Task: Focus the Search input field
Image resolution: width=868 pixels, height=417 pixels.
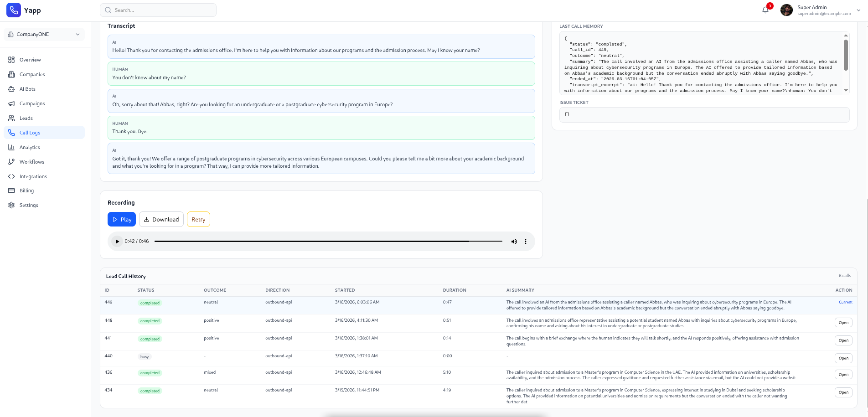Action: tap(158, 10)
